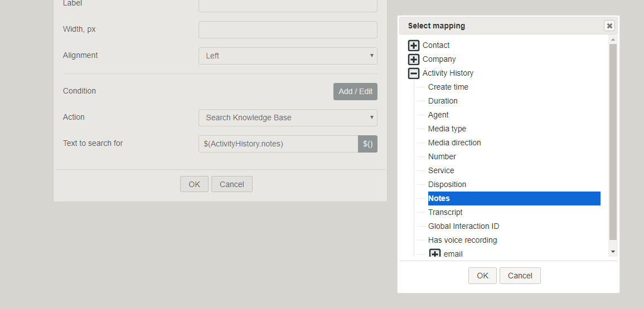Open the Alignment dropdown
The image size is (644, 309).
click(288, 56)
